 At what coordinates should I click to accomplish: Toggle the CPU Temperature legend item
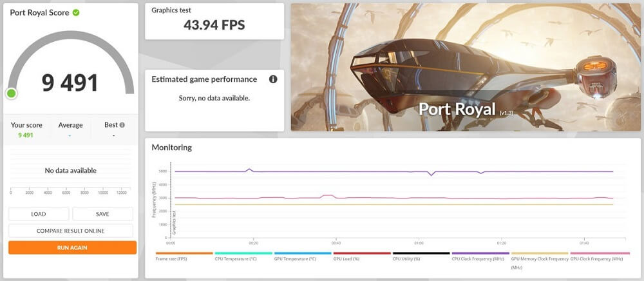point(243,257)
